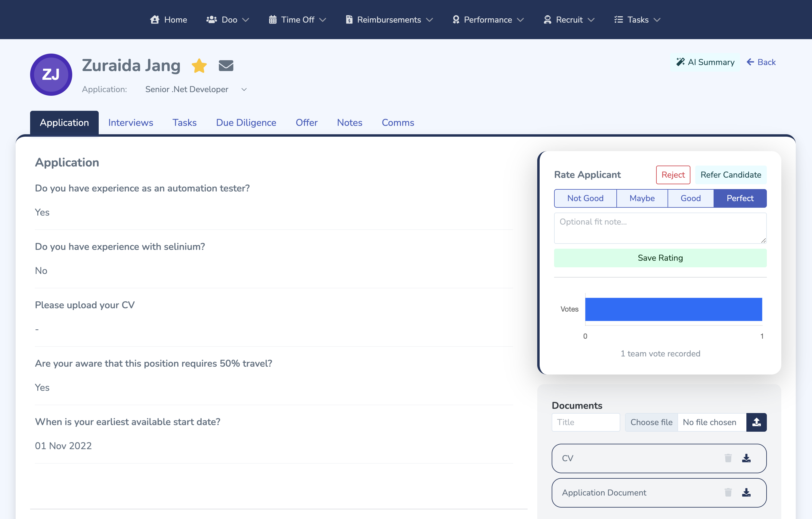Expand the Time Off menu
Image resolution: width=812 pixels, height=519 pixels.
tap(297, 20)
